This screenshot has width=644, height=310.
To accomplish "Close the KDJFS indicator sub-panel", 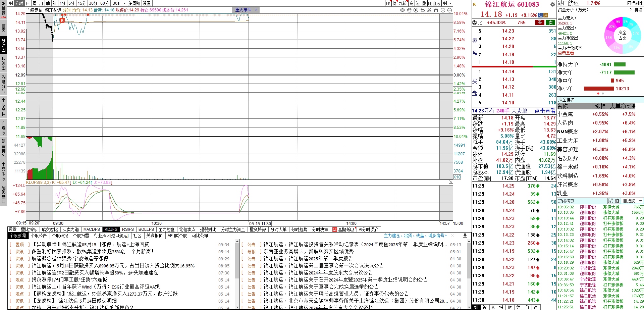I will tap(450, 182).
